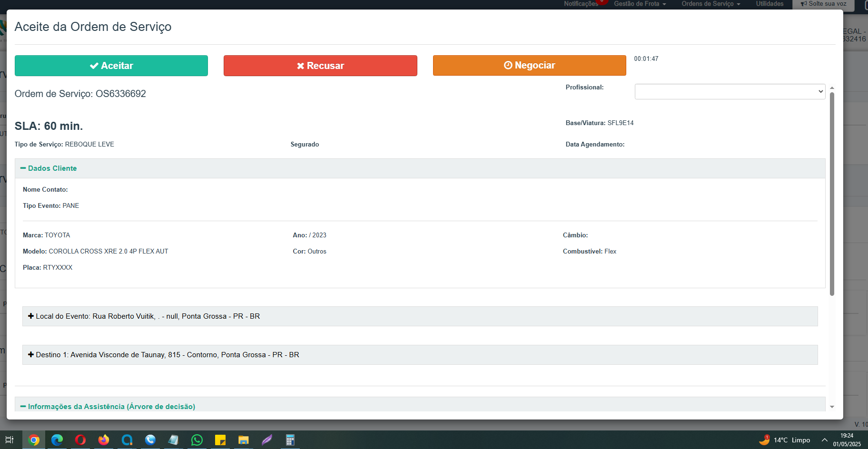This screenshot has height=449, width=868.
Task: Click the Câmbio label
Action: click(x=575, y=235)
